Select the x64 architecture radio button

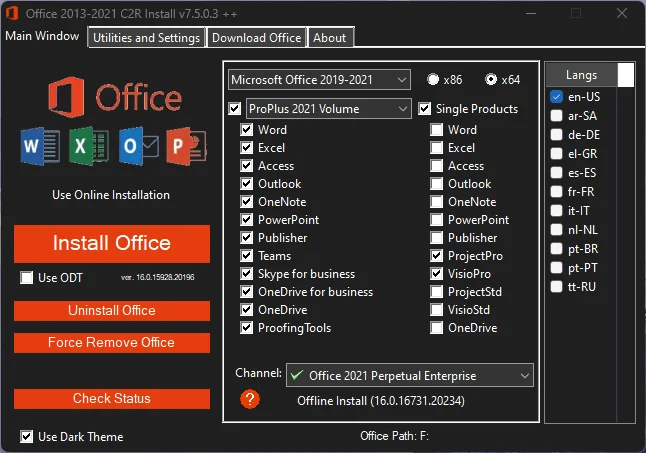tap(491, 79)
